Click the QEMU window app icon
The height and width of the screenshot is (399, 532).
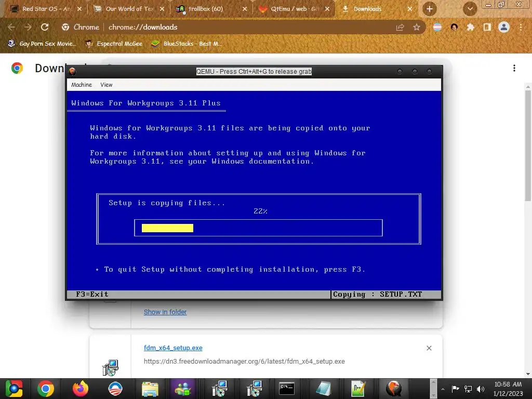pyautogui.click(x=72, y=71)
